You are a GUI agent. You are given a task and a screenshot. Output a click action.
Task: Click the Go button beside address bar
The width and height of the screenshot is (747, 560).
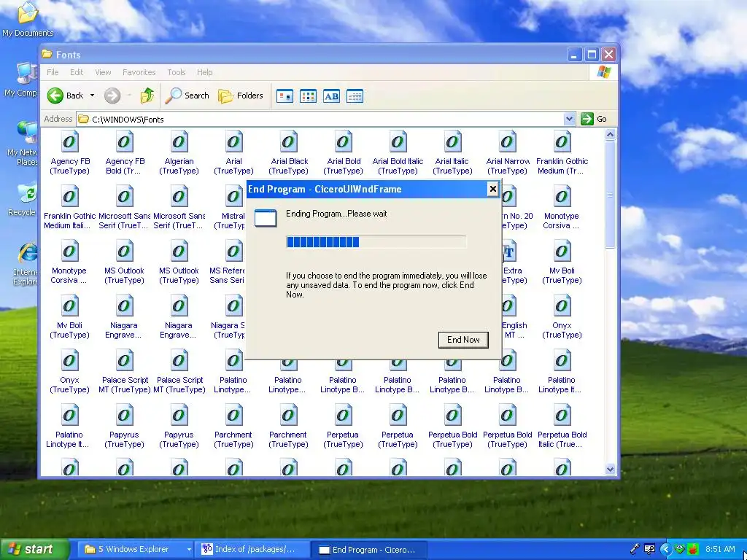(x=594, y=119)
